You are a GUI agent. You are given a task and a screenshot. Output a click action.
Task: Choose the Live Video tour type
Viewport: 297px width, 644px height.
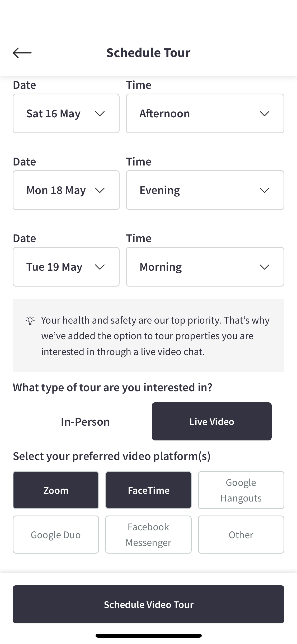point(211,422)
